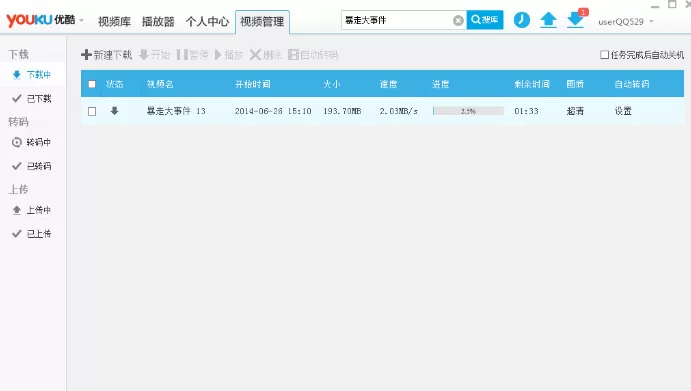
Task: Click the size value 193.70MB
Action: click(342, 111)
